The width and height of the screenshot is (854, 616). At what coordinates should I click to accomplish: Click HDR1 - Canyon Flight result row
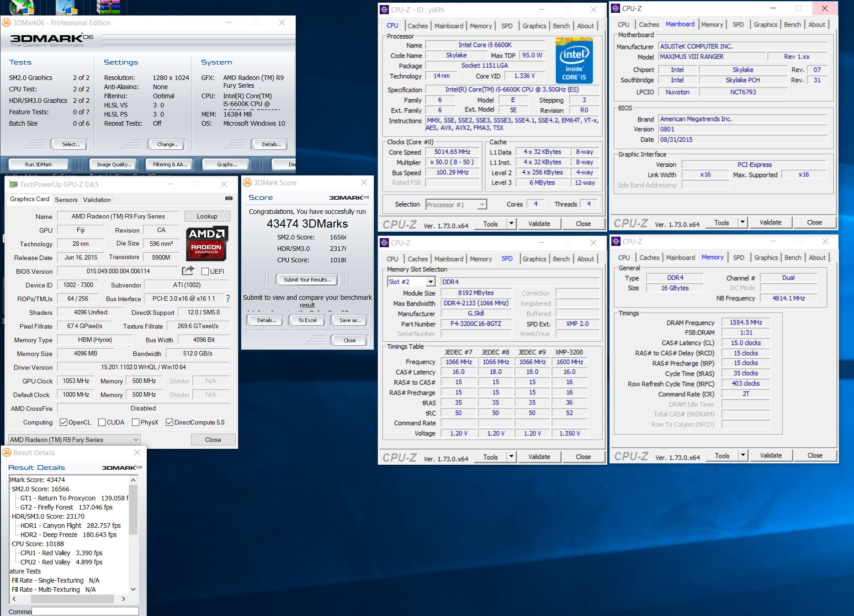click(70, 526)
